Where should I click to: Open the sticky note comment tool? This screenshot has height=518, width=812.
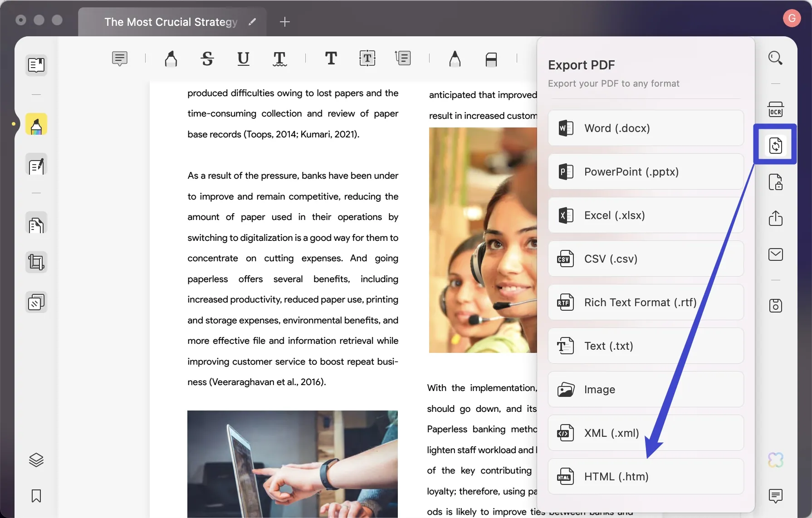coord(119,59)
